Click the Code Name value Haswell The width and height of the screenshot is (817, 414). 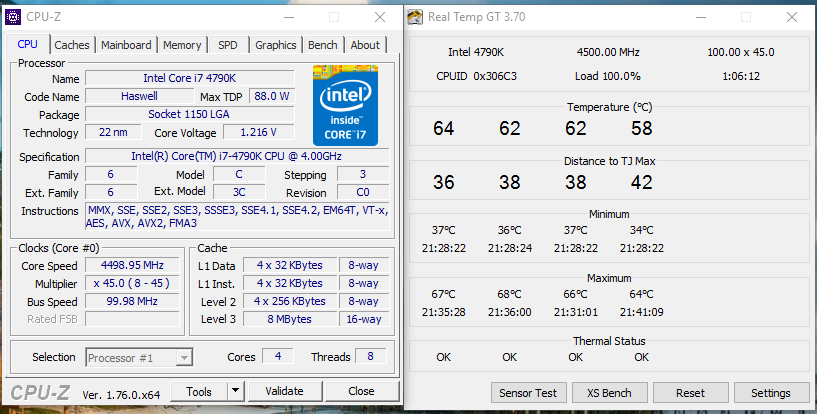139,96
